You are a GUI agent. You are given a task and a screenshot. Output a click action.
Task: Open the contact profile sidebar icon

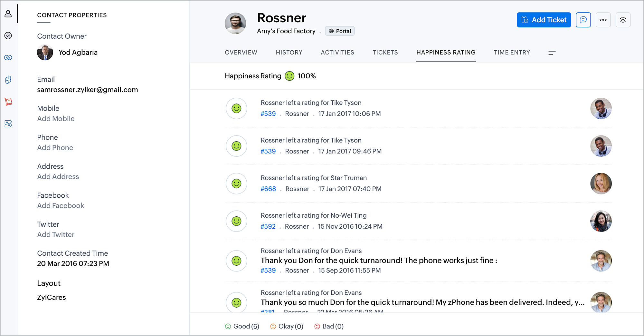click(8, 14)
